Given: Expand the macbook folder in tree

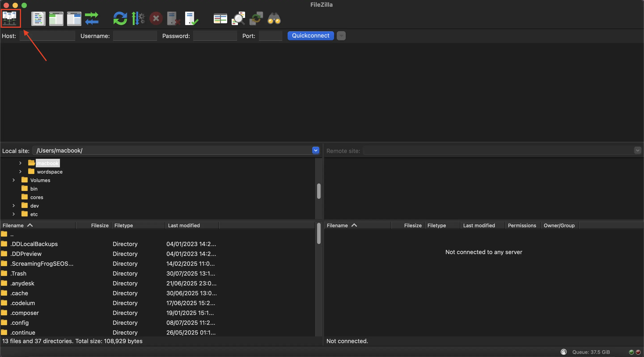Looking at the screenshot, I should coord(20,163).
